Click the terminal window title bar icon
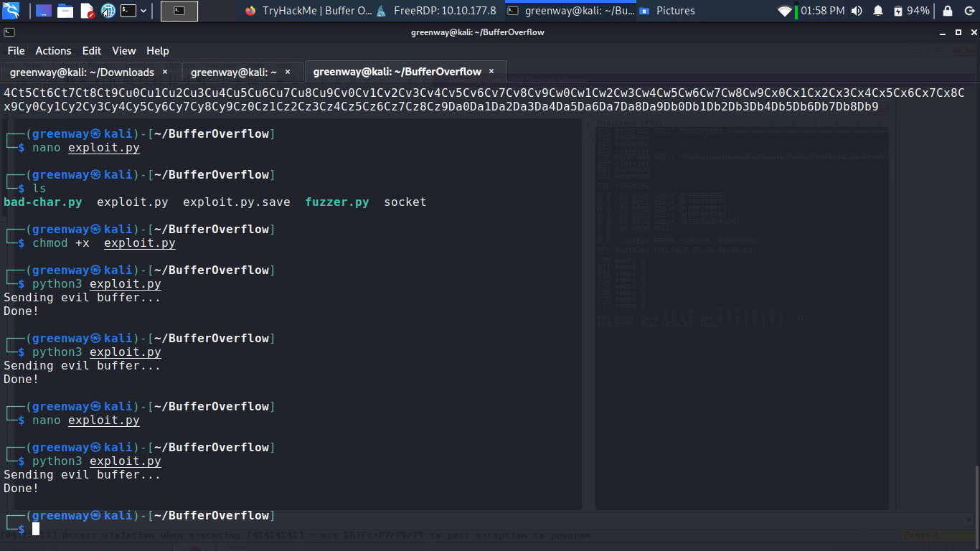 pyautogui.click(x=9, y=32)
